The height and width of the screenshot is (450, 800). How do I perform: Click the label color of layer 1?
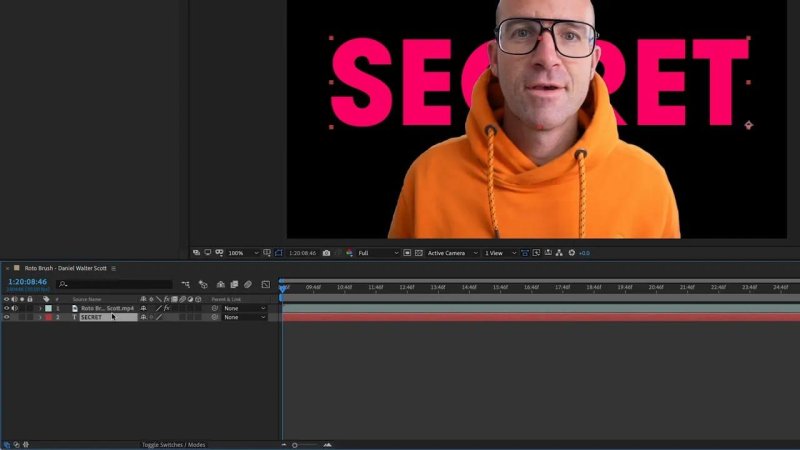click(48, 308)
